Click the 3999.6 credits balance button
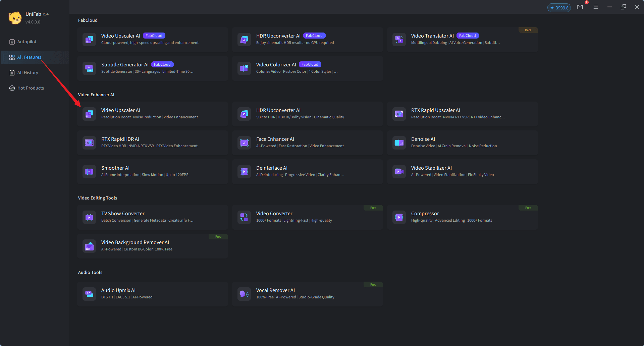644x346 pixels. (x=559, y=8)
